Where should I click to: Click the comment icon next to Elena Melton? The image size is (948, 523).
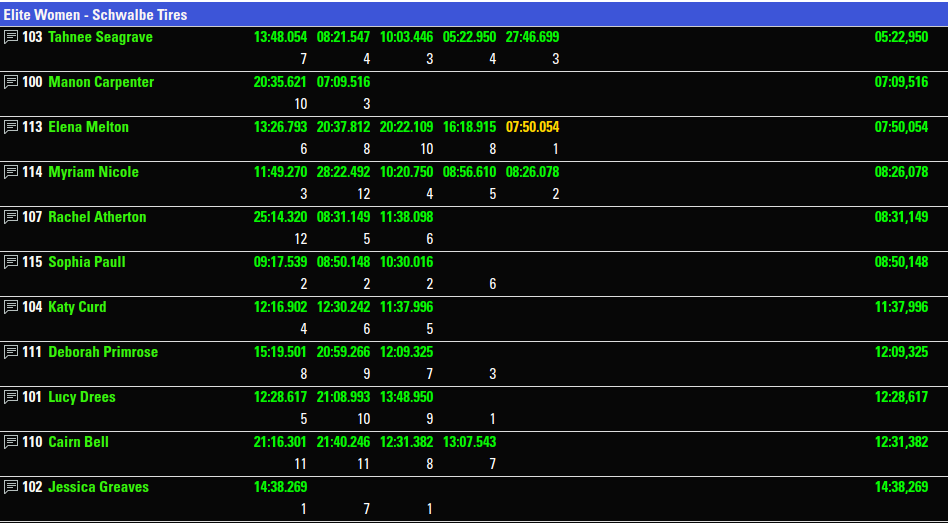(11, 127)
